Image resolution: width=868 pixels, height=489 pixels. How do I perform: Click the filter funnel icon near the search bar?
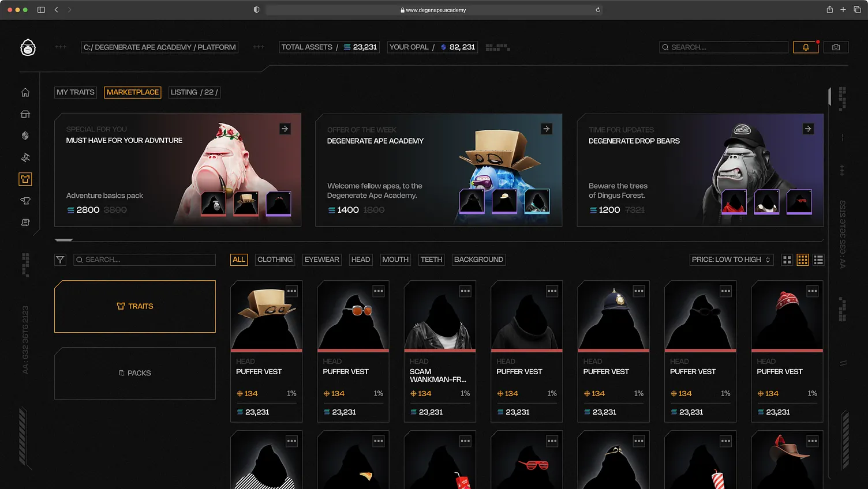point(60,259)
